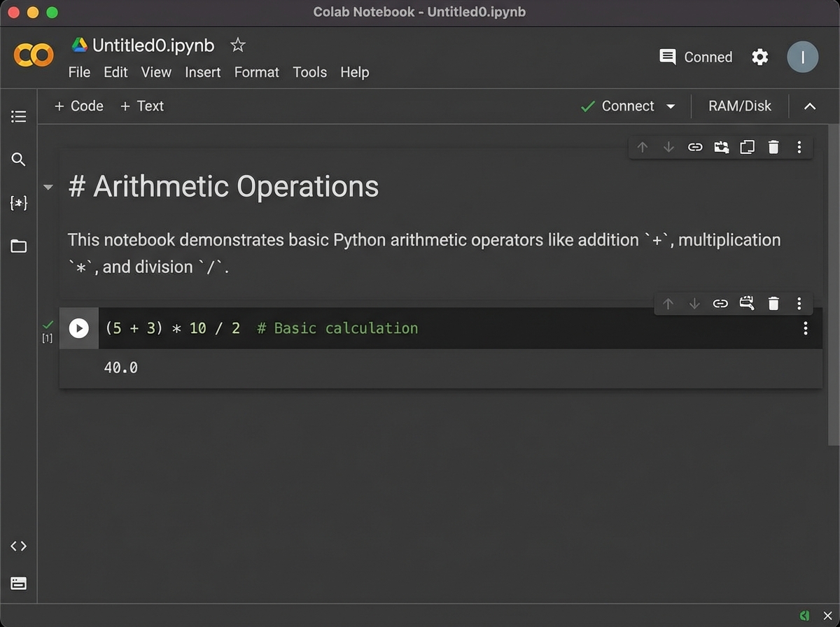Open the variables inspector panel
Image resolution: width=840 pixels, height=627 pixels.
(19, 203)
